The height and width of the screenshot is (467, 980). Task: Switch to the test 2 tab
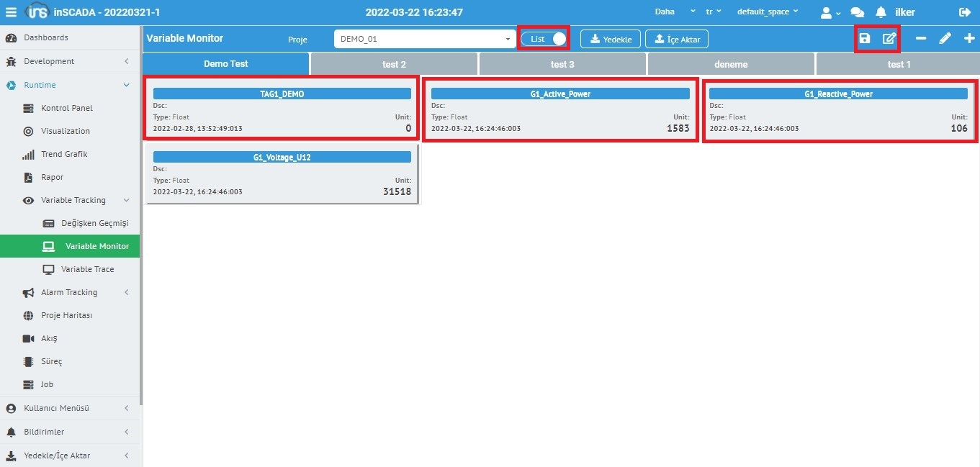tap(394, 64)
